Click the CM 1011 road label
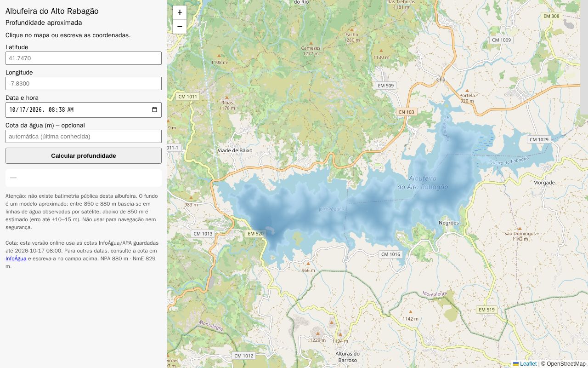This screenshot has height=368, width=588. pyautogui.click(x=187, y=97)
